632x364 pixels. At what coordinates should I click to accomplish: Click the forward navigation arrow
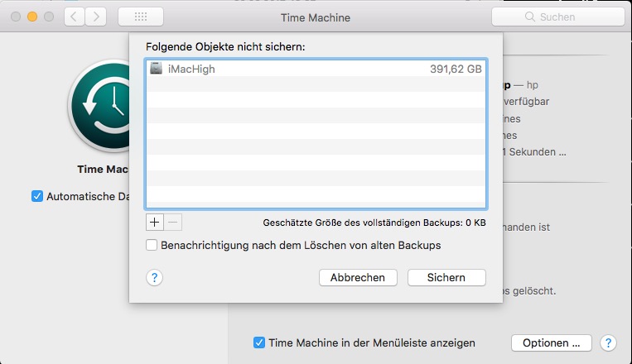96,17
